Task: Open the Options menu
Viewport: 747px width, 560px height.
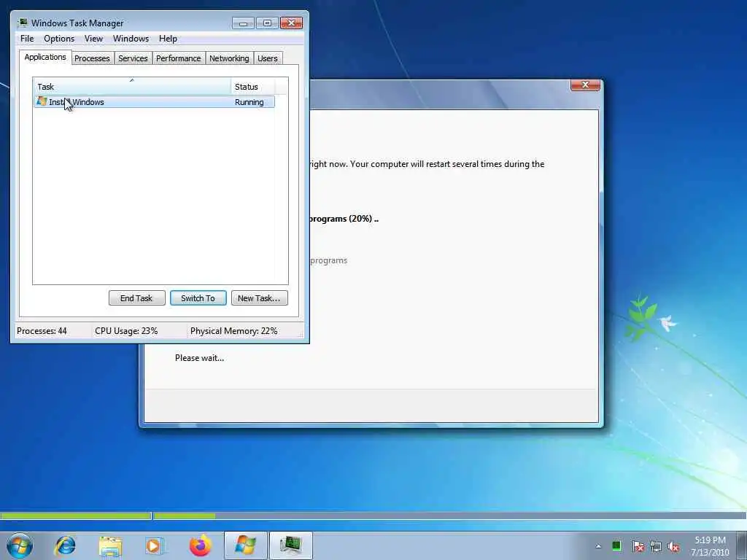Action: click(59, 39)
